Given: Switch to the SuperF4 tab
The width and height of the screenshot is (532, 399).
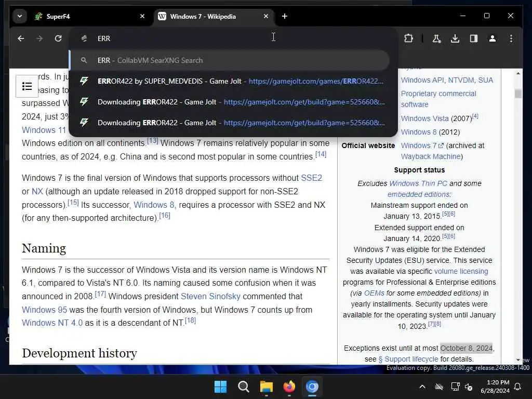Looking at the screenshot, I should pos(90,16).
